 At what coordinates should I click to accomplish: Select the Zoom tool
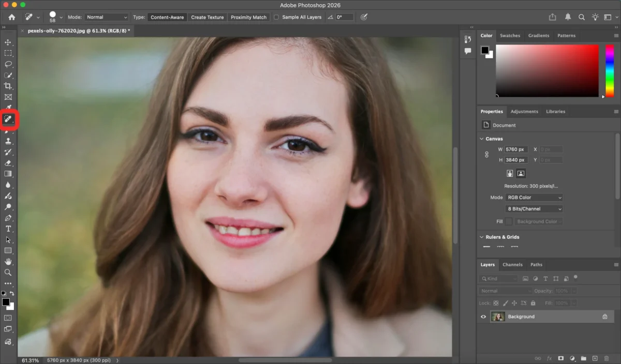7,272
